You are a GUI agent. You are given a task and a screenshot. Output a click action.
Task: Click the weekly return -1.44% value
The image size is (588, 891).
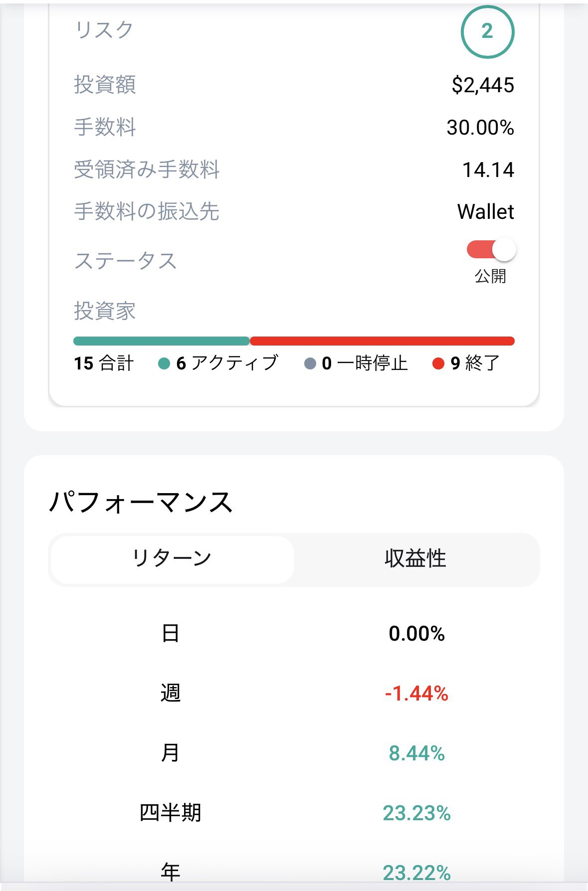coord(416,694)
